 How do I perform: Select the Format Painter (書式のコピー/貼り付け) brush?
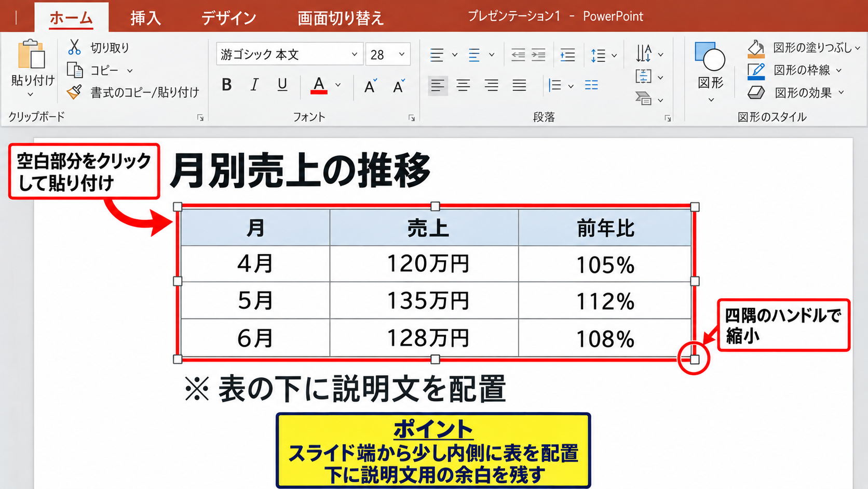tap(75, 92)
